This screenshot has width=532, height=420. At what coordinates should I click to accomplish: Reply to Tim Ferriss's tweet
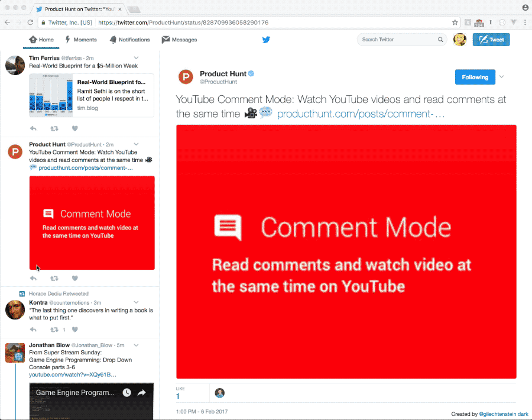[33, 128]
